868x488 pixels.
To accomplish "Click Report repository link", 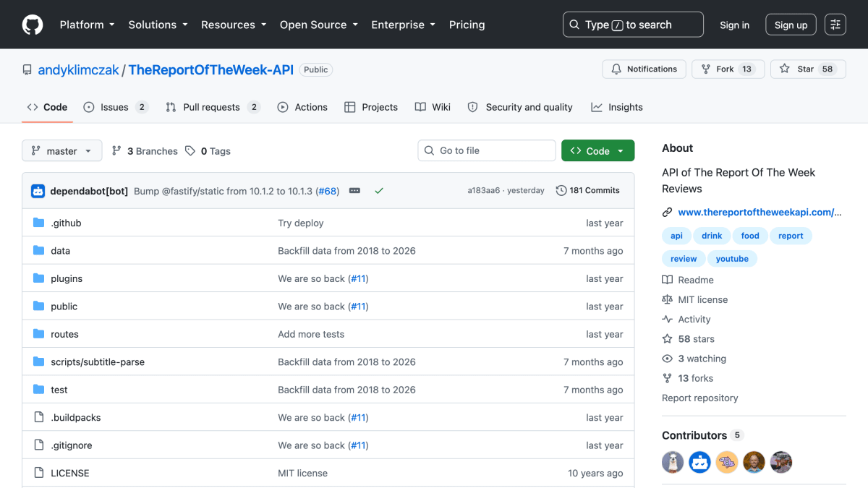I will click(x=700, y=398).
